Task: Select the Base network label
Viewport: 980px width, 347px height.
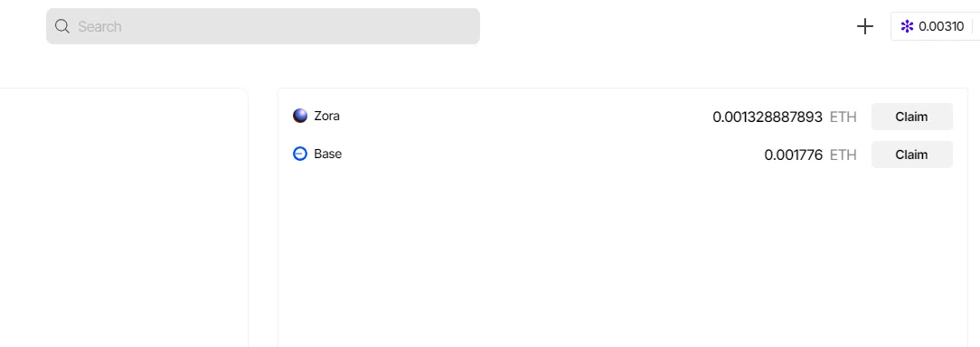Action: point(328,154)
